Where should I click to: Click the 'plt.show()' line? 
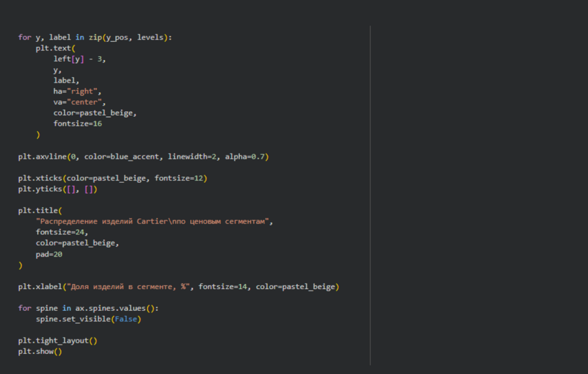tap(40, 352)
